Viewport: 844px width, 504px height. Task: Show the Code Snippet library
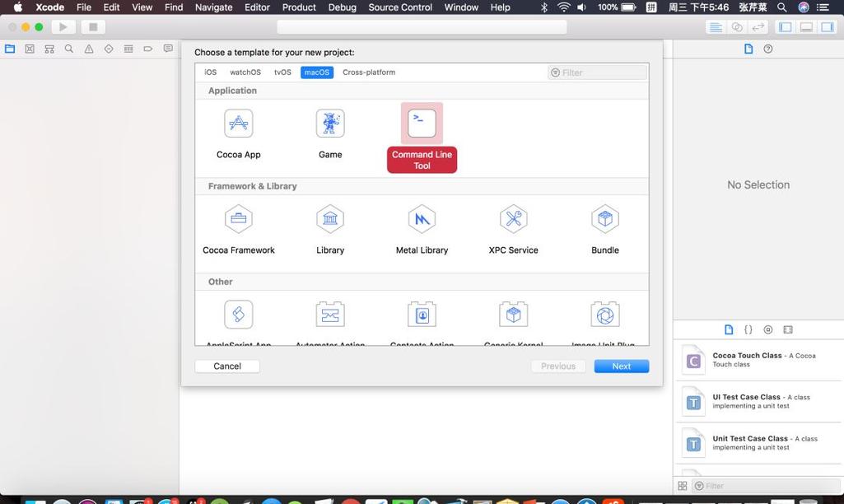point(748,329)
